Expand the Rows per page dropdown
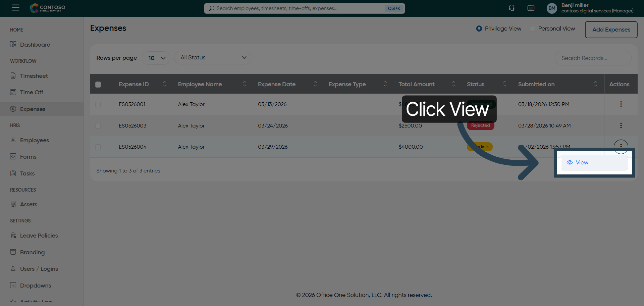The image size is (644, 306). pyautogui.click(x=156, y=58)
